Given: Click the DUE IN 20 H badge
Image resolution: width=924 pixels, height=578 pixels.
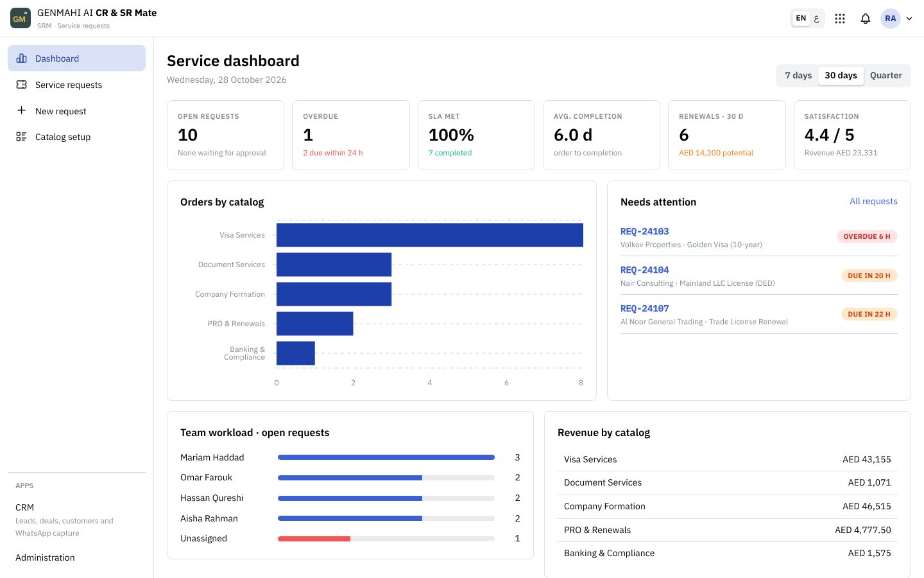Looking at the screenshot, I should (869, 276).
